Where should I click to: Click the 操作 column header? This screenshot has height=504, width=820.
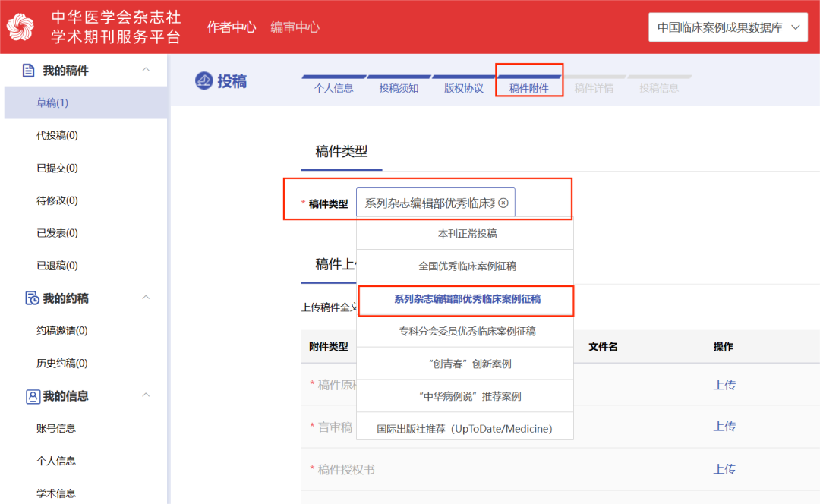(724, 347)
